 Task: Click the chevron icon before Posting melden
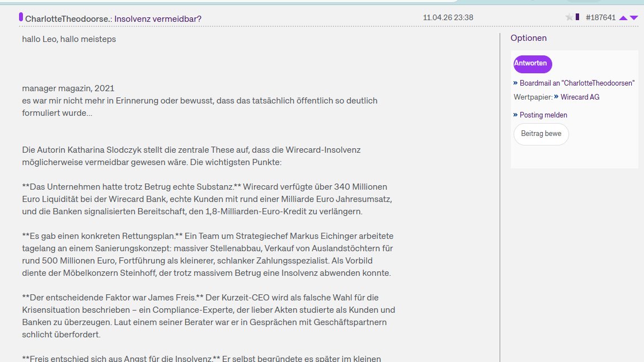tap(515, 115)
